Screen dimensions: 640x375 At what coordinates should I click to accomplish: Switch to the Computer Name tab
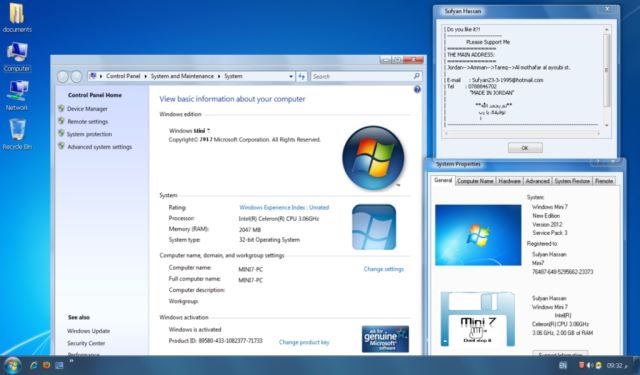tap(475, 181)
